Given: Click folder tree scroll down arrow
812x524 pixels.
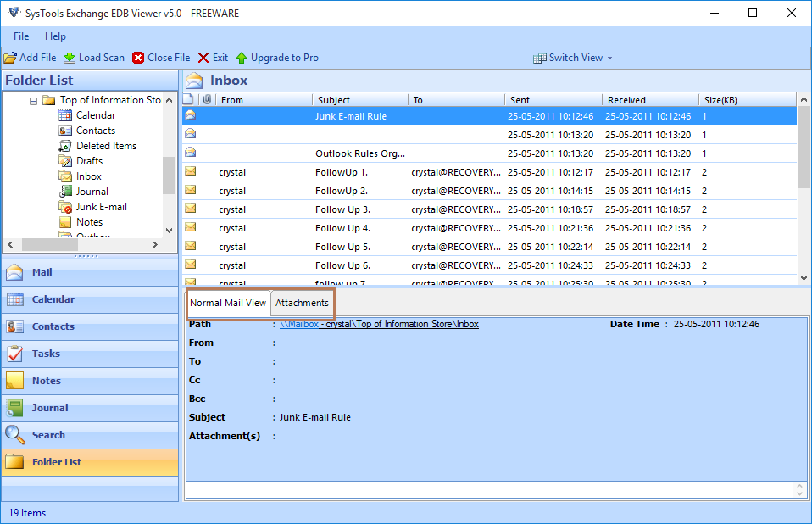Looking at the screenshot, I should 170,231.
